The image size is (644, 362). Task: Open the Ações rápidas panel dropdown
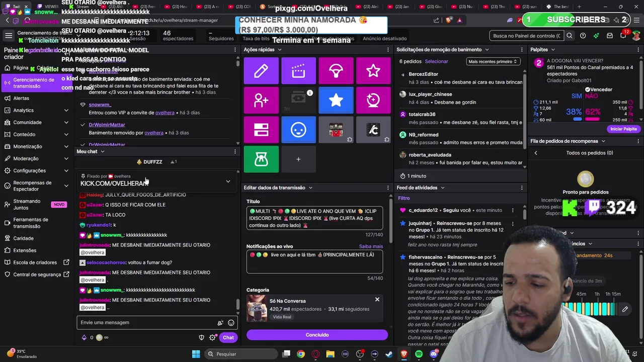coord(280,50)
